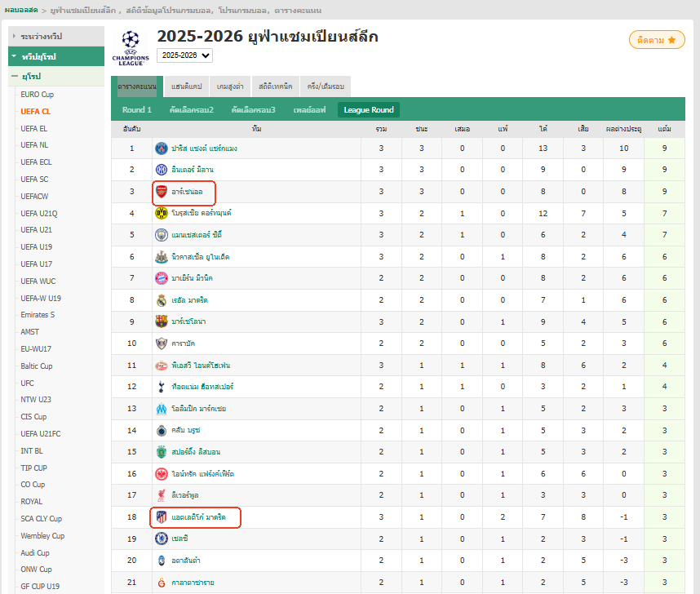Switch to the แฮนดิแคป tab

pos(187,86)
